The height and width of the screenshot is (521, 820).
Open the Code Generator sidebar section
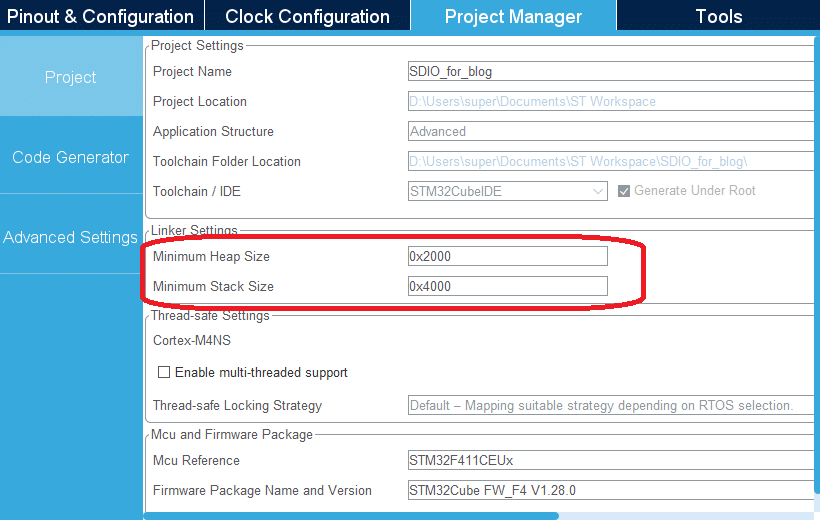pyautogui.click(x=71, y=157)
